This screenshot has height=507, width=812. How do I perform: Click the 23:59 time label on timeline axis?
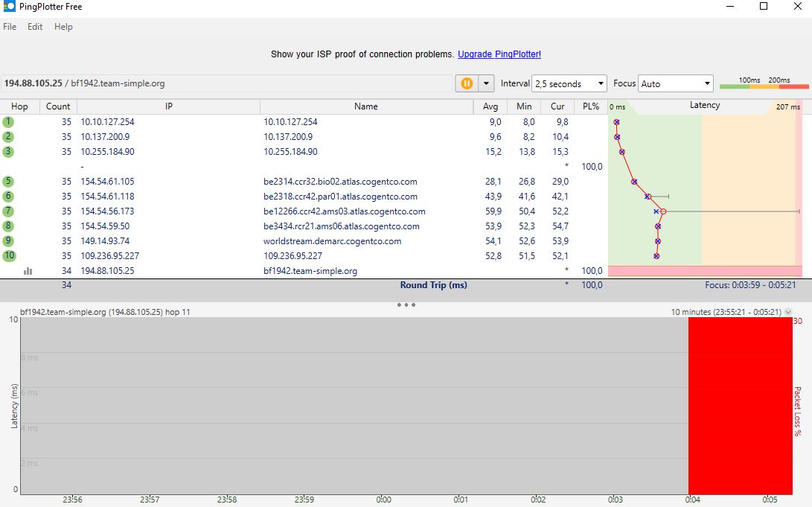[304, 500]
